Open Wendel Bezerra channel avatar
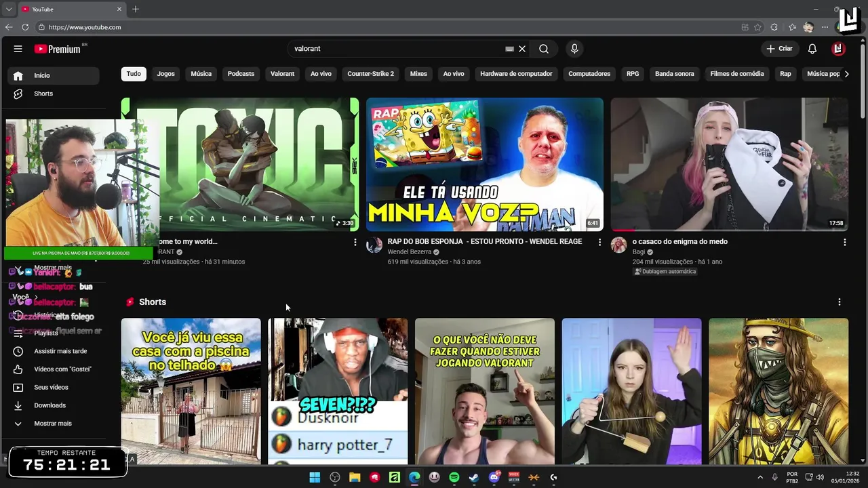This screenshot has width=868, height=488. pos(374,245)
